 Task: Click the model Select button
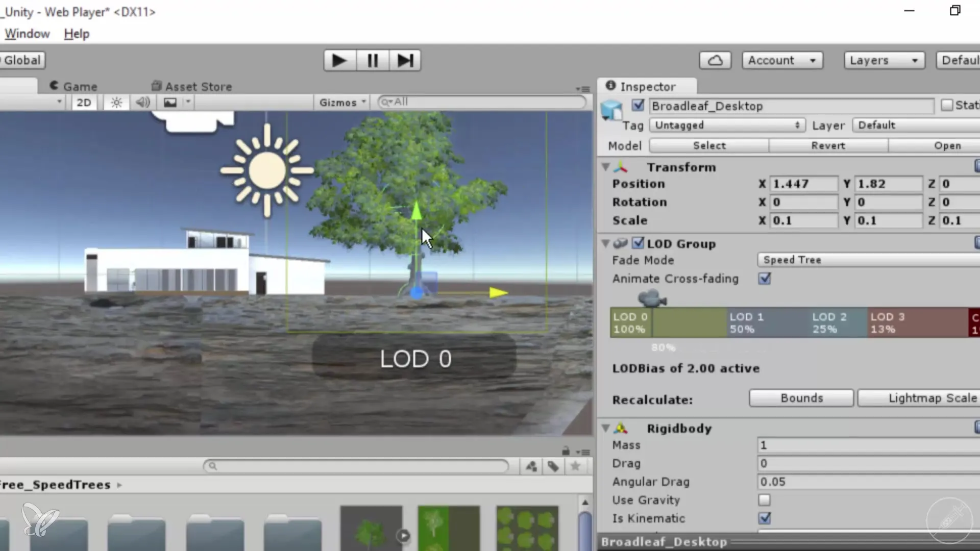point(709,145)
